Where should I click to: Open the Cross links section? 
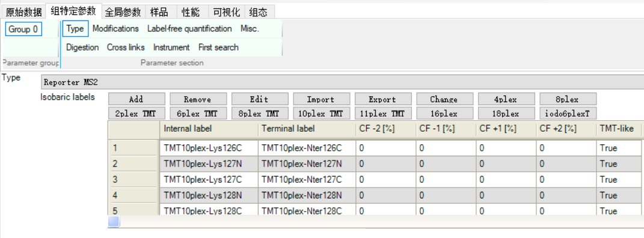point(126,47)
